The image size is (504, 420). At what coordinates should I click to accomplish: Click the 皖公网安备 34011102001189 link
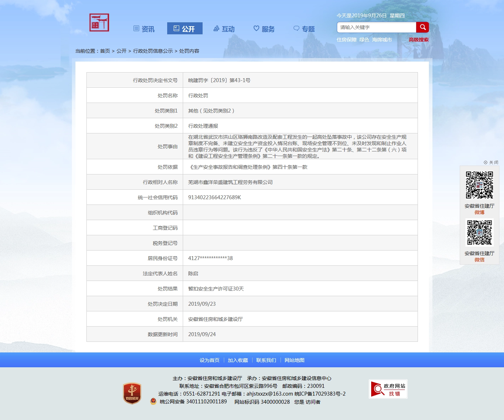pyautogui.click(x=193, y=402)
